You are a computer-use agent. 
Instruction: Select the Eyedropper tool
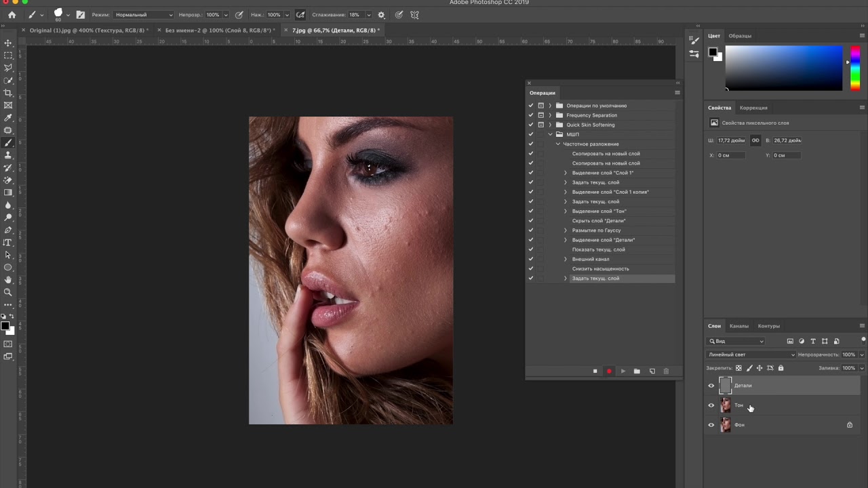click(x=8, y=118)
